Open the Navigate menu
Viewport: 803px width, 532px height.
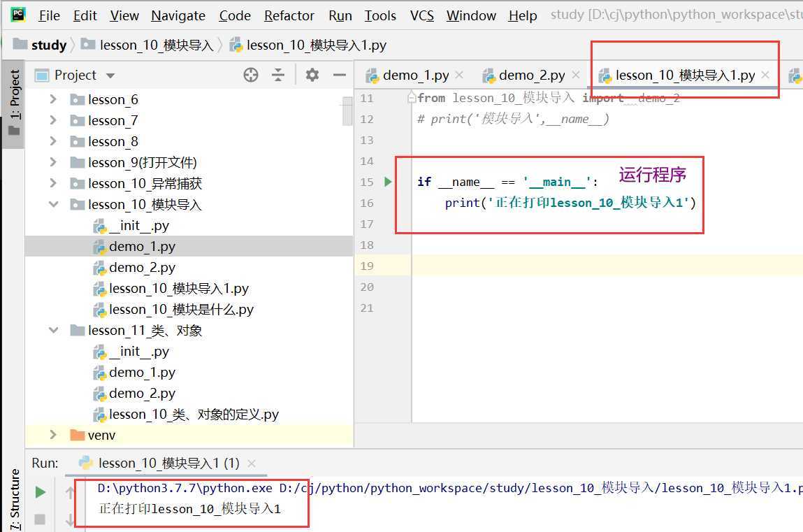pos(178,16)
